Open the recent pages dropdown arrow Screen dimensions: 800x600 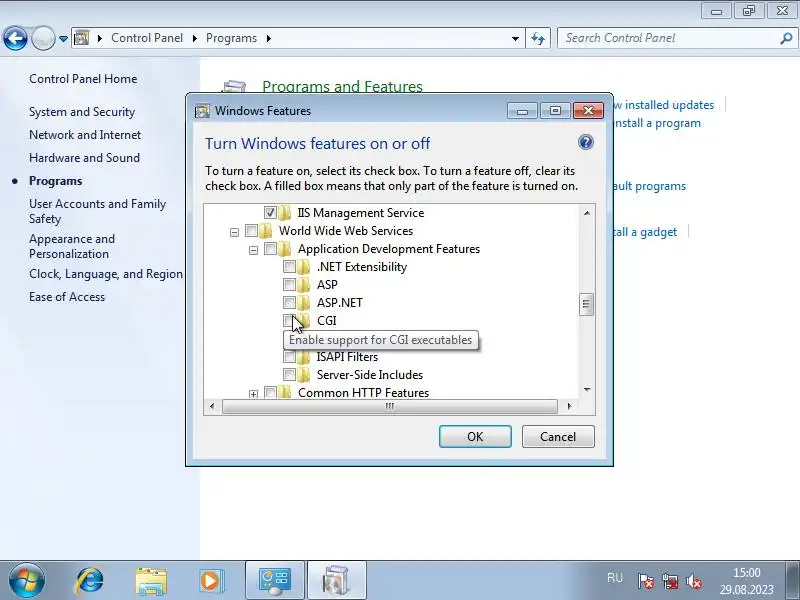point(63,39)
